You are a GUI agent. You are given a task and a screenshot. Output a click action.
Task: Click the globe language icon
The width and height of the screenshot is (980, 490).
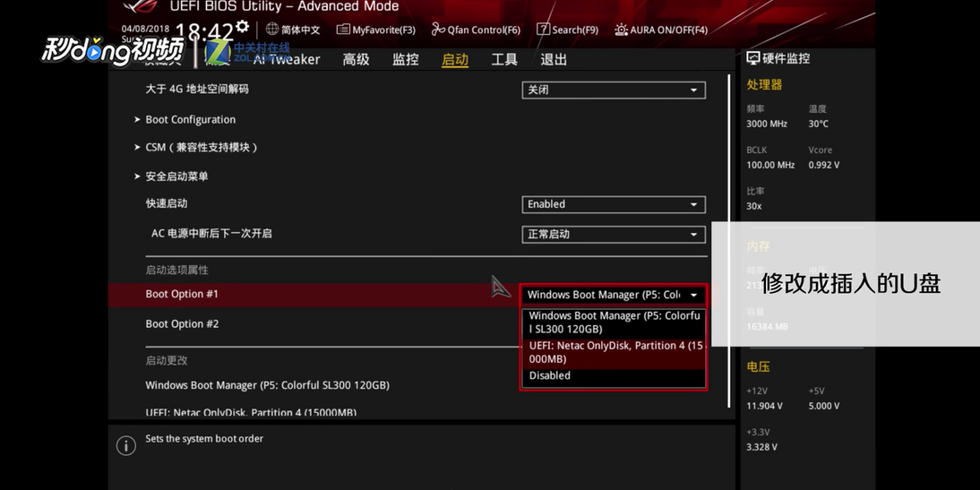(272, 29)
